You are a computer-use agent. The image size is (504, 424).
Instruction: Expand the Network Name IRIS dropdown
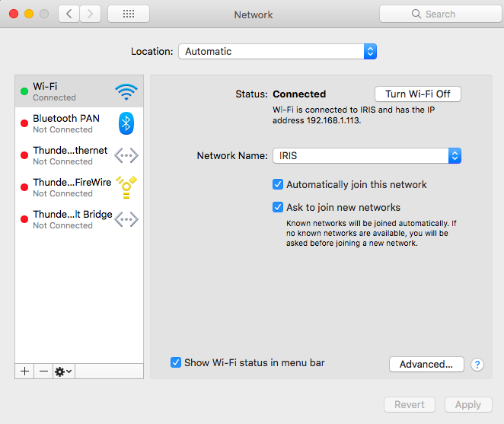pyautogui.click(x=366, y=155)
